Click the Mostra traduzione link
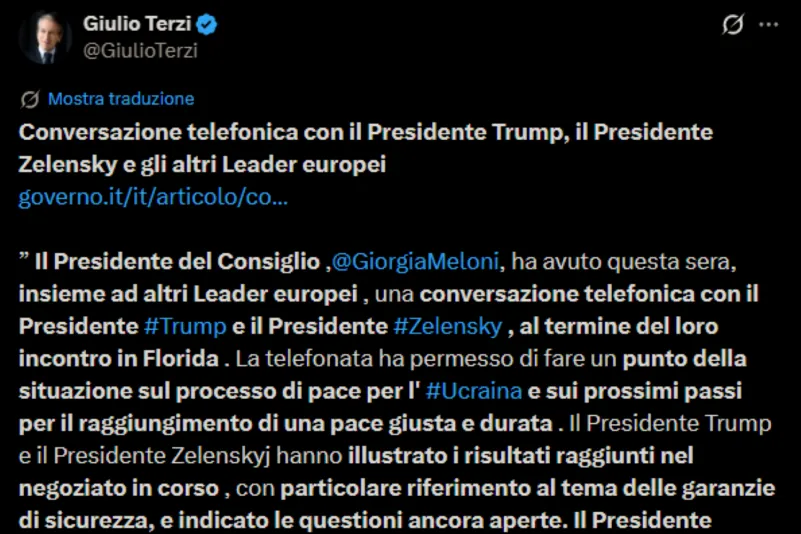 (121, 99)
